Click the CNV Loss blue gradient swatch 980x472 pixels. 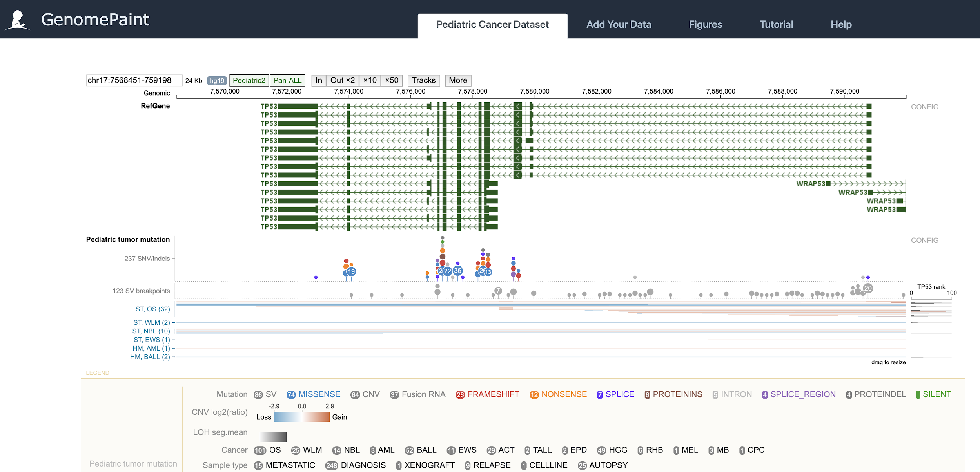click(288, 417)
